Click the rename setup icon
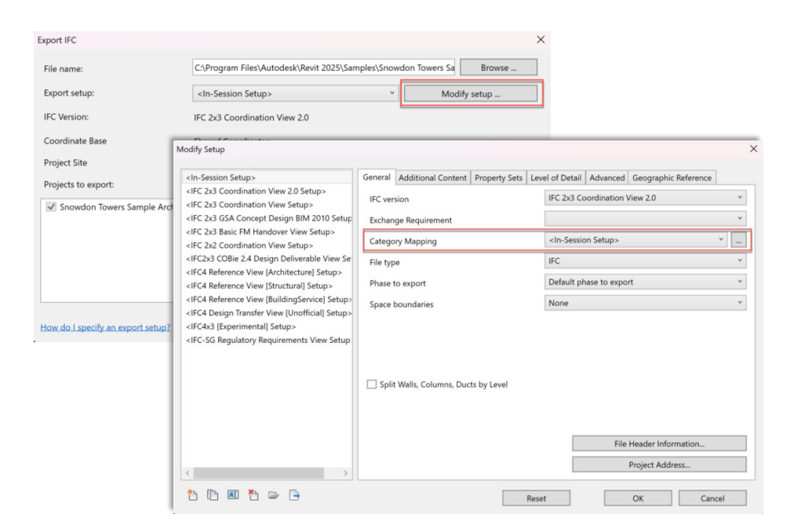 tap(233, 495)
